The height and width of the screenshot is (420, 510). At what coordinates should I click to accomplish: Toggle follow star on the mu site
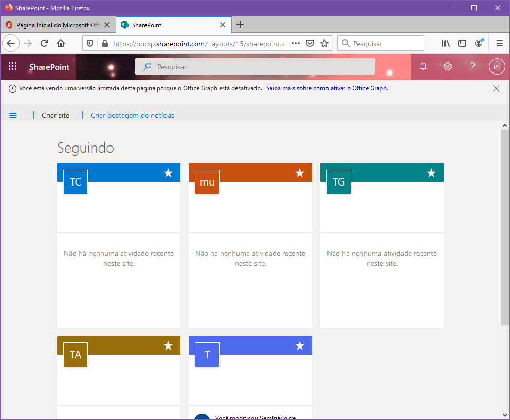click(300, 173)
